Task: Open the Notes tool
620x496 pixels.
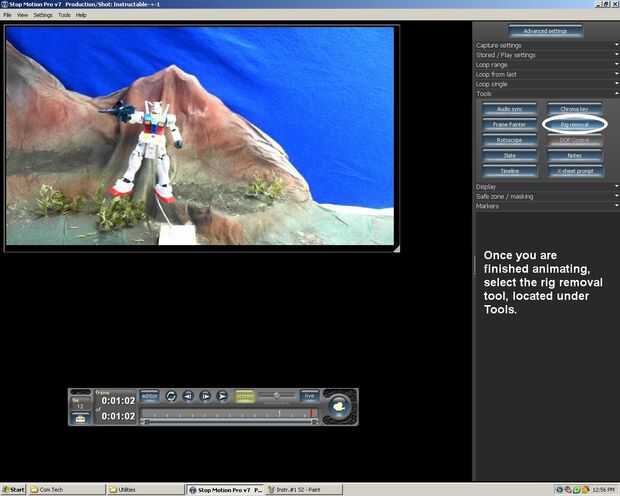Action: [x=575, y=155]
